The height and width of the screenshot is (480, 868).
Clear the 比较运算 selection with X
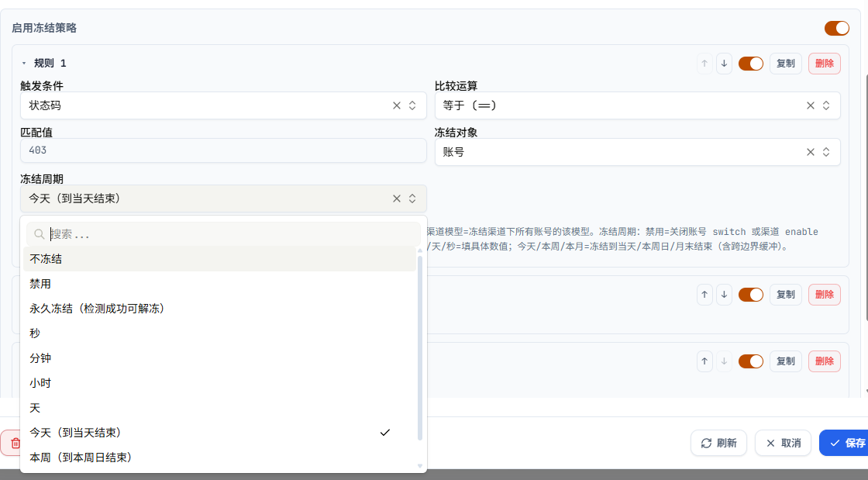click(x=811, y=105)
